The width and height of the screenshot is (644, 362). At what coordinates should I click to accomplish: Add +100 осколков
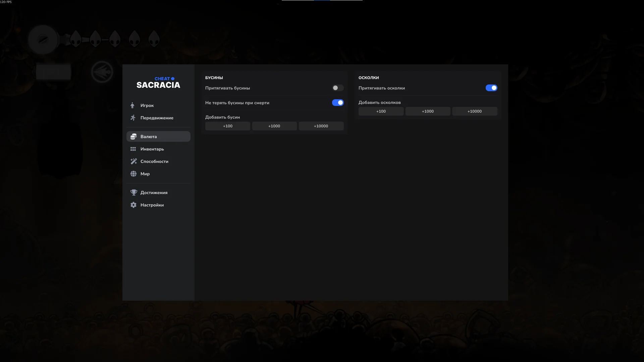[x=381, y=111]
